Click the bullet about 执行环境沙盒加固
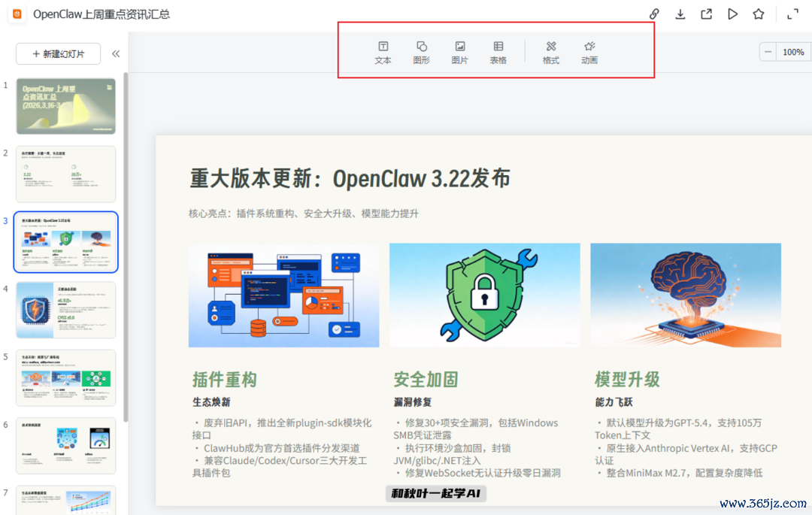The image size is (812, 515). point(453,454)
